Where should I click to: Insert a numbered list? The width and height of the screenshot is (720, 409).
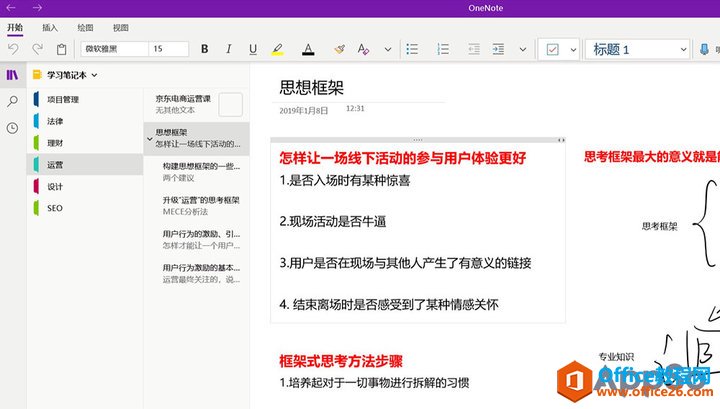tap(442, 49)
